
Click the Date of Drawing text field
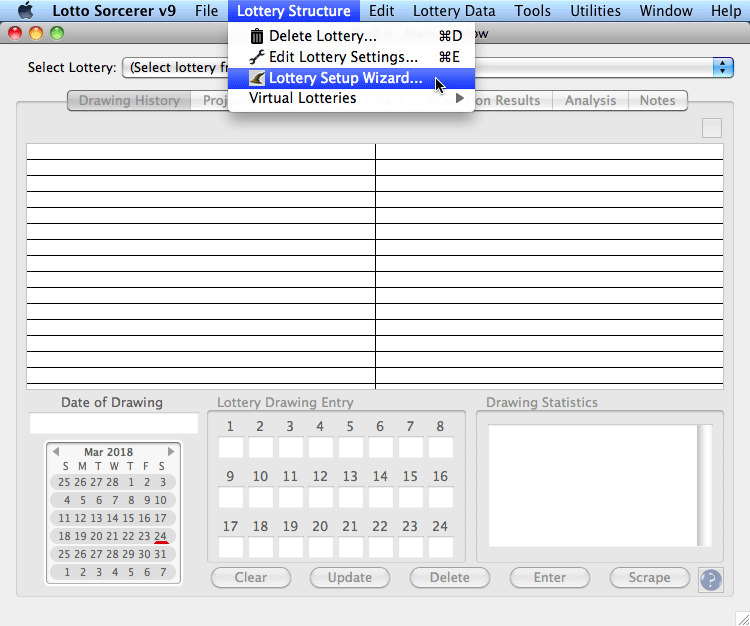[114, 423]
